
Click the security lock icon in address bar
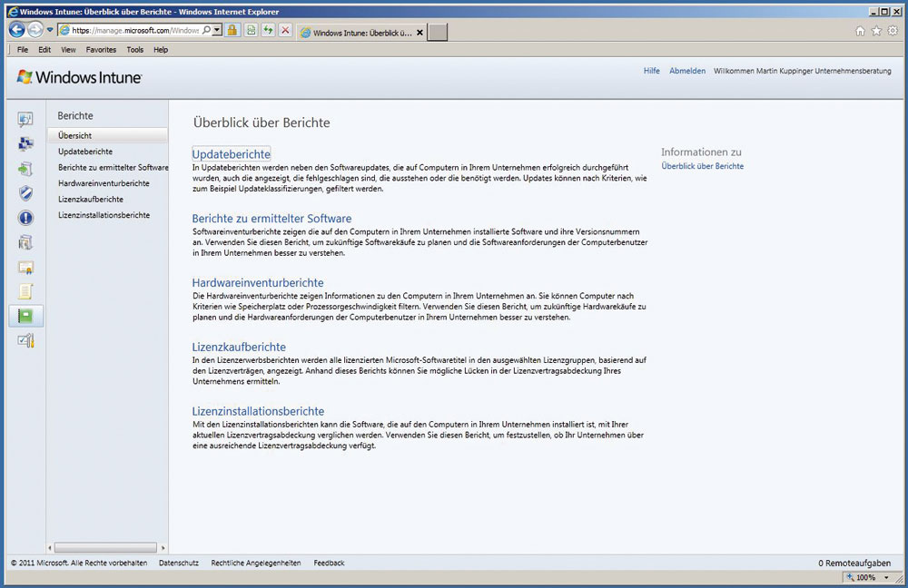point(232,30)
